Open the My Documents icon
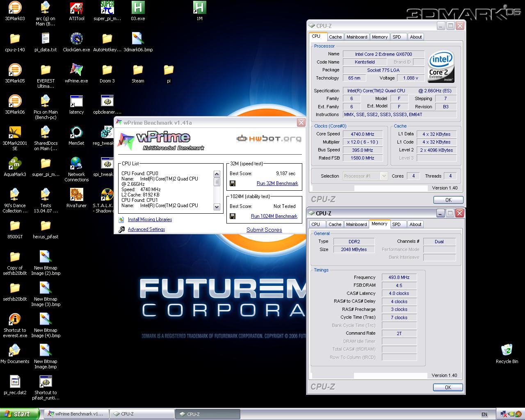 15,354
